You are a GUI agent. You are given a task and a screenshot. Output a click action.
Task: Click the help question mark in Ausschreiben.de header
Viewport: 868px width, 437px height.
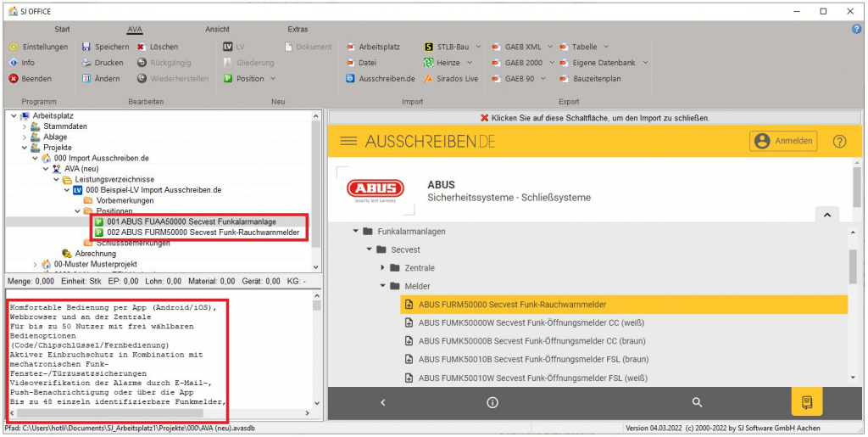839,141
